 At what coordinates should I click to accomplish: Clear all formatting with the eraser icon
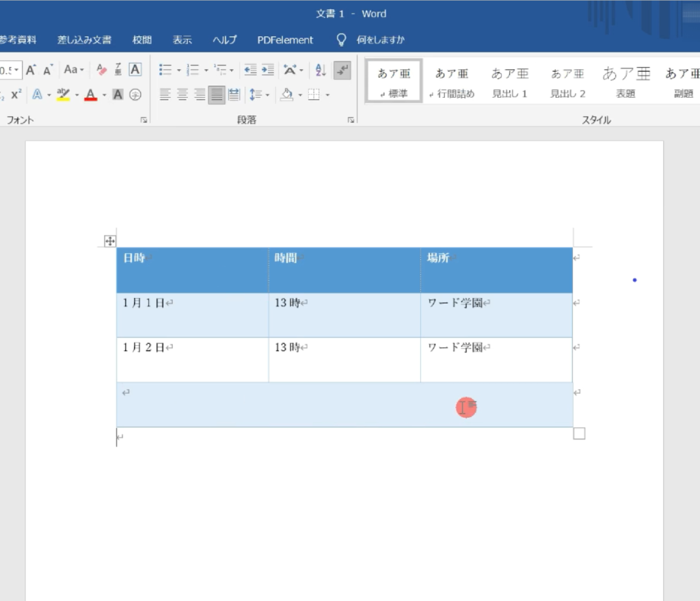(x=102, y=70)
